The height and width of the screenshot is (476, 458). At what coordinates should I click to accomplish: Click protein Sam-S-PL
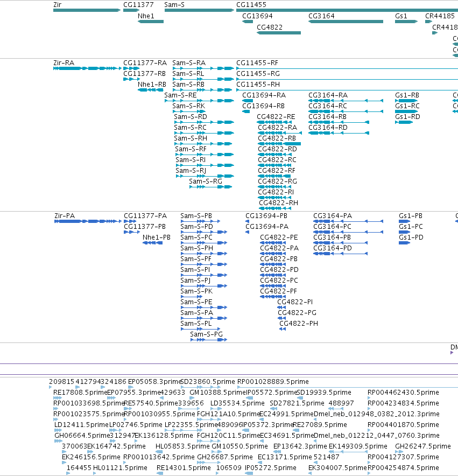200,329
